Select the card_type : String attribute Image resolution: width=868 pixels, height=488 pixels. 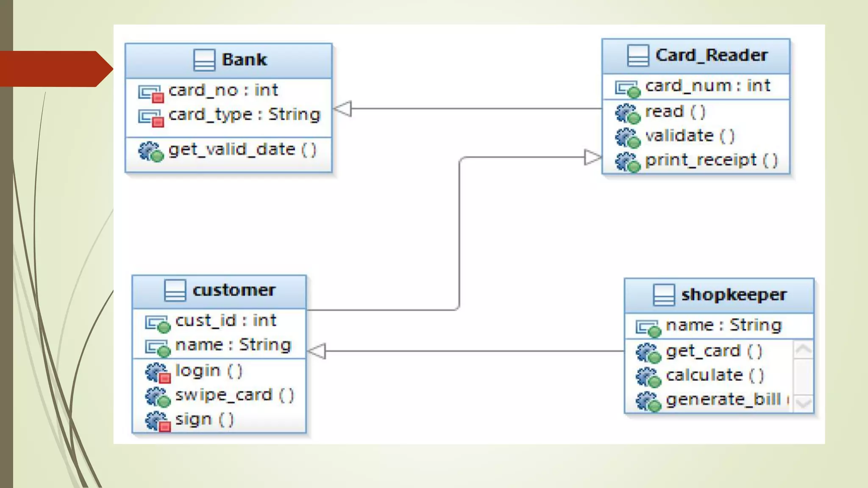pyautogui.click(x=244, y=115)
